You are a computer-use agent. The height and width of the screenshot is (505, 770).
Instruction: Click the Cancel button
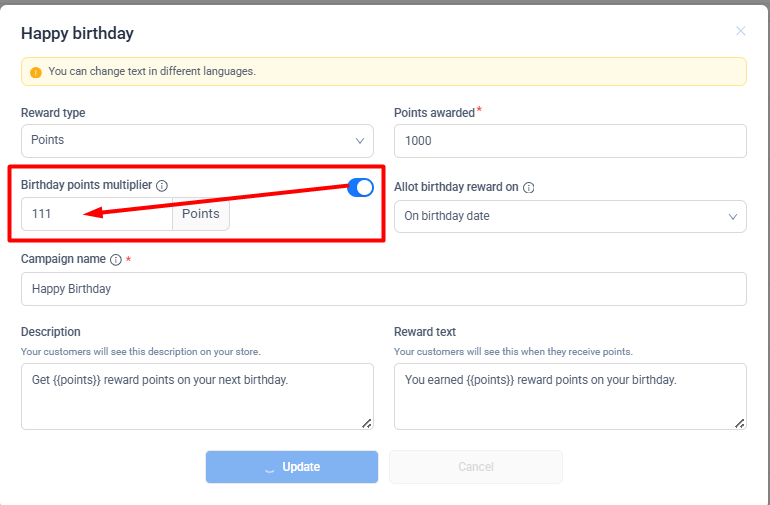[x=476, y=467]
